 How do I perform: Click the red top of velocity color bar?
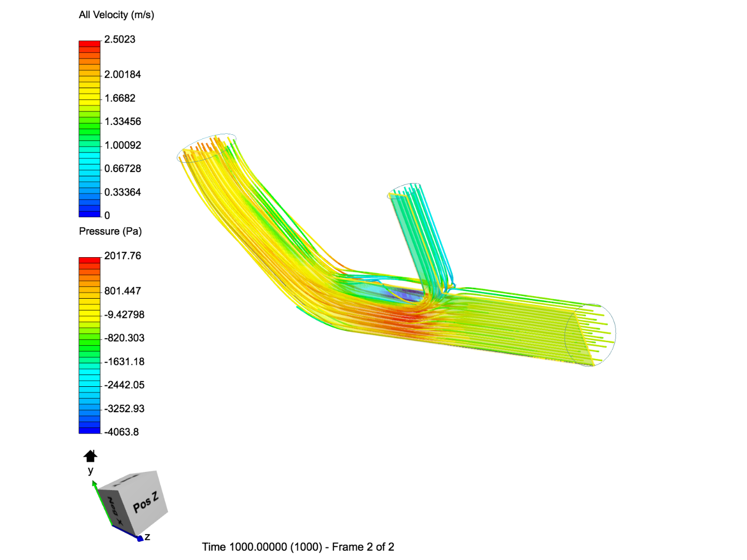89,44
